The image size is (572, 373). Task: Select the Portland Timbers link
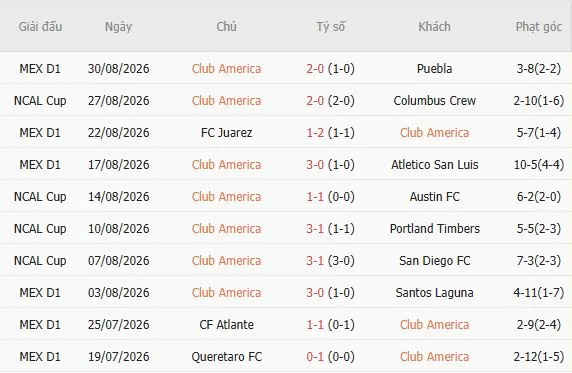pos(434,228)
